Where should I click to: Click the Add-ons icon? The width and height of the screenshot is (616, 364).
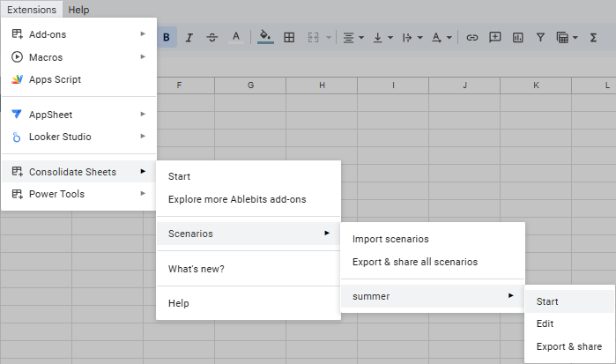[17, 34]
